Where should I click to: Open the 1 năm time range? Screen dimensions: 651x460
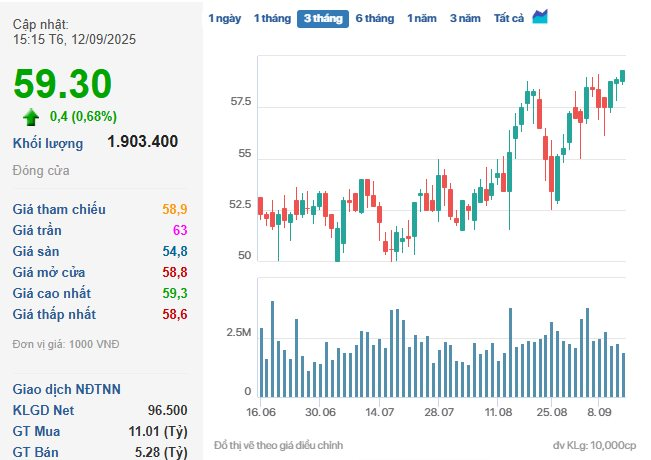(x=423, y=18)
